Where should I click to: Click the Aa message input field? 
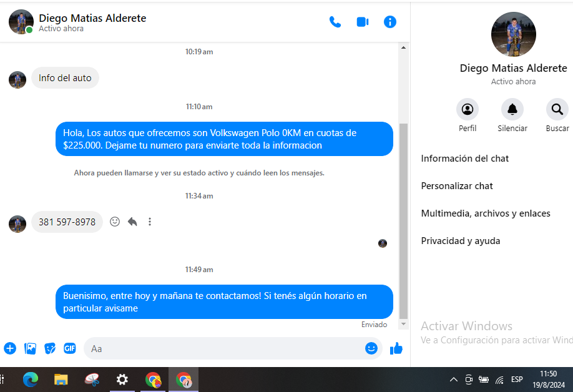coord(225,348)
